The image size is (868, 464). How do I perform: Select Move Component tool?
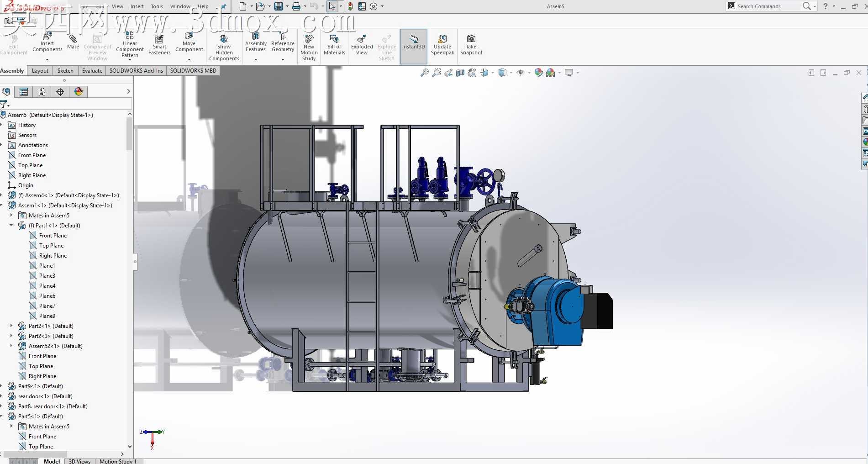tap(189, 42)
